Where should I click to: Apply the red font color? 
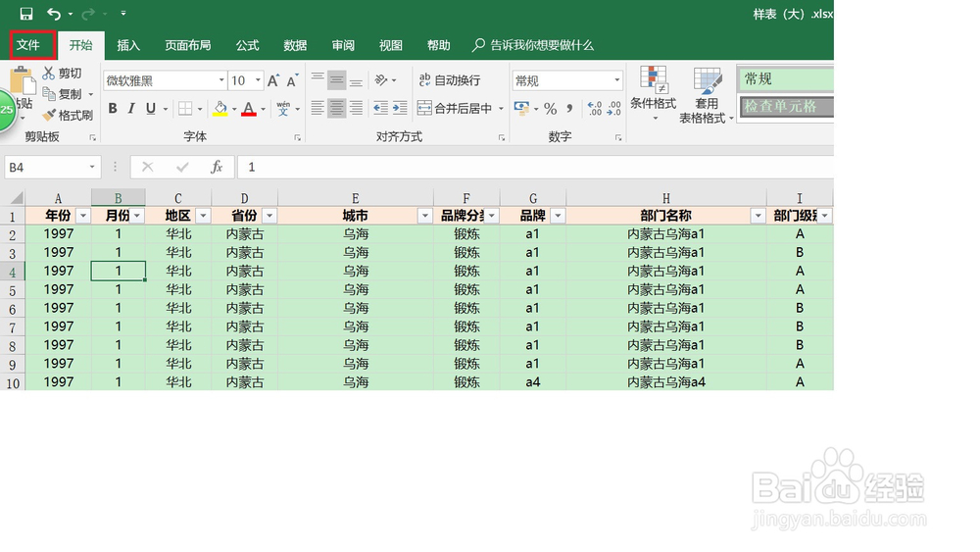(x=249, y=108)
